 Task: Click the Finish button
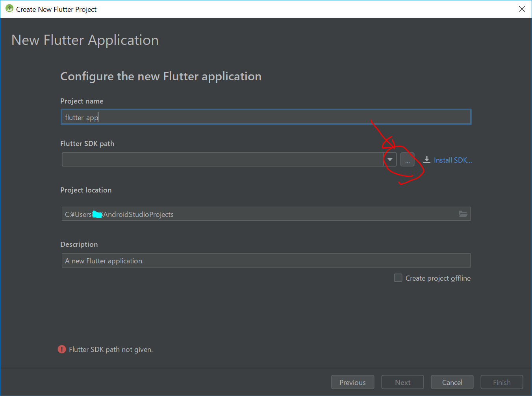pos(502,382)
